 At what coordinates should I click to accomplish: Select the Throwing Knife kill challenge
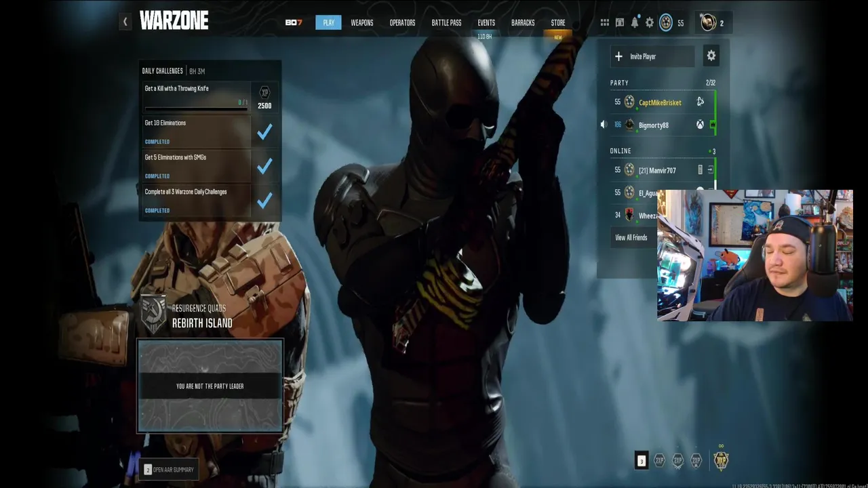[x=196, y=97]
